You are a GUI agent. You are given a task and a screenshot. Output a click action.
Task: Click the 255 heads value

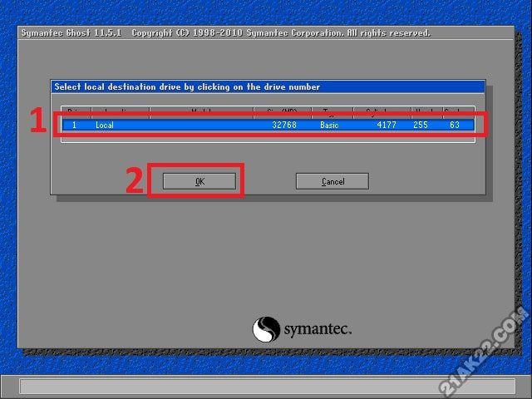point(421,126)
